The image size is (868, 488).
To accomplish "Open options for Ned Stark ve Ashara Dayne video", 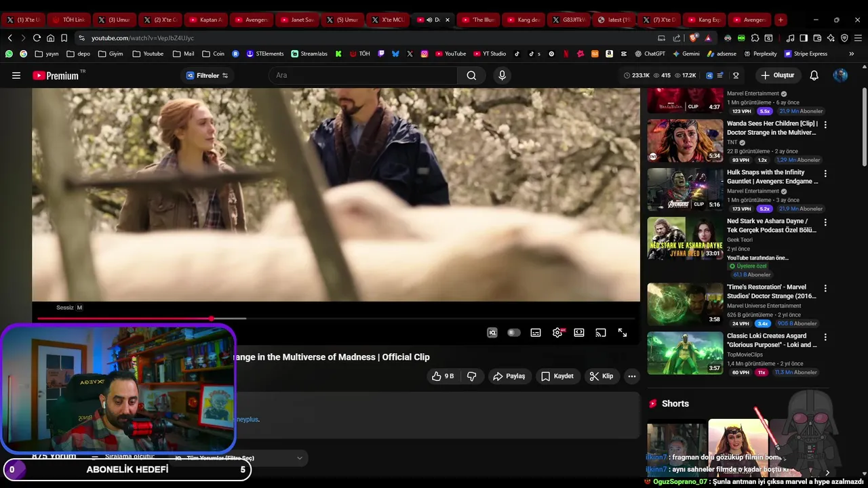I will tap(825, 222).
